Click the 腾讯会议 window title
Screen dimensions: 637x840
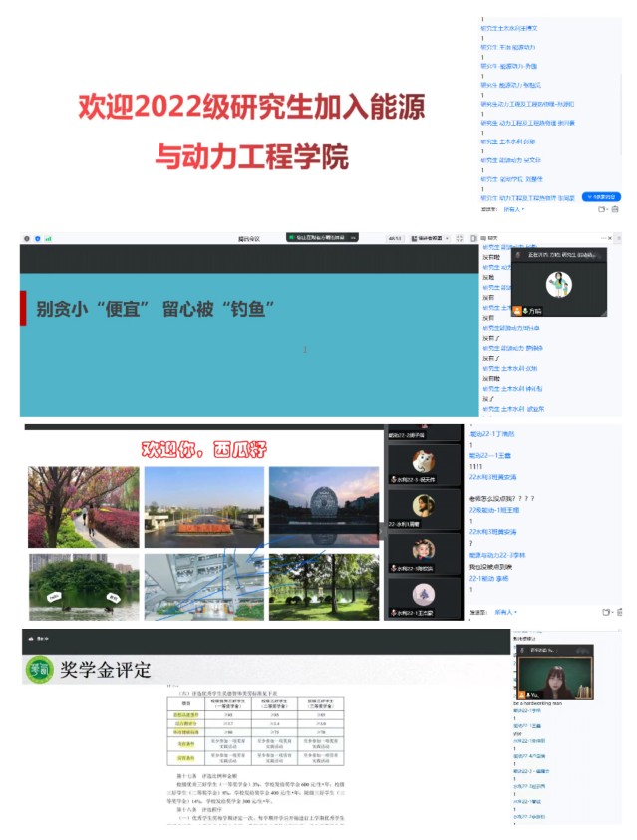click(248, 239)
